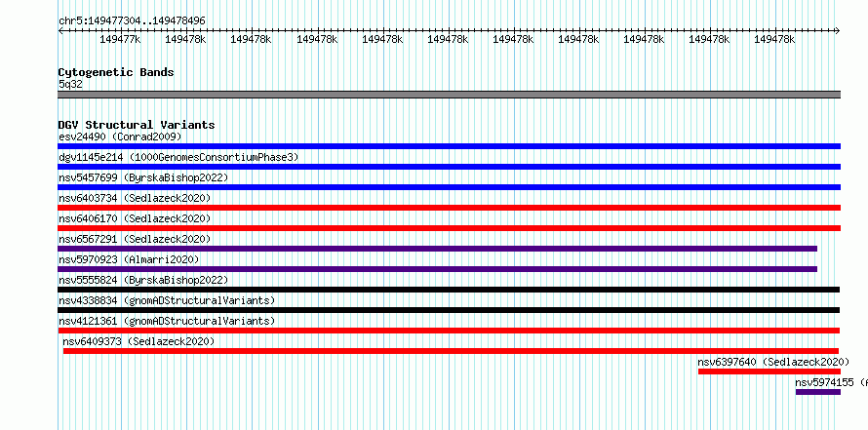Open the dgv1145e214 label link
Screen dimensions: 868x430
(178, 157)
